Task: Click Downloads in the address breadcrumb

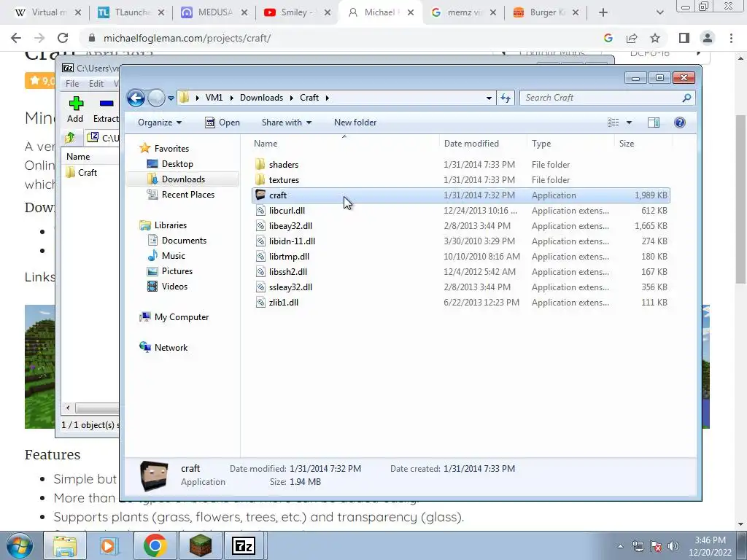Action: click(262, 98)
